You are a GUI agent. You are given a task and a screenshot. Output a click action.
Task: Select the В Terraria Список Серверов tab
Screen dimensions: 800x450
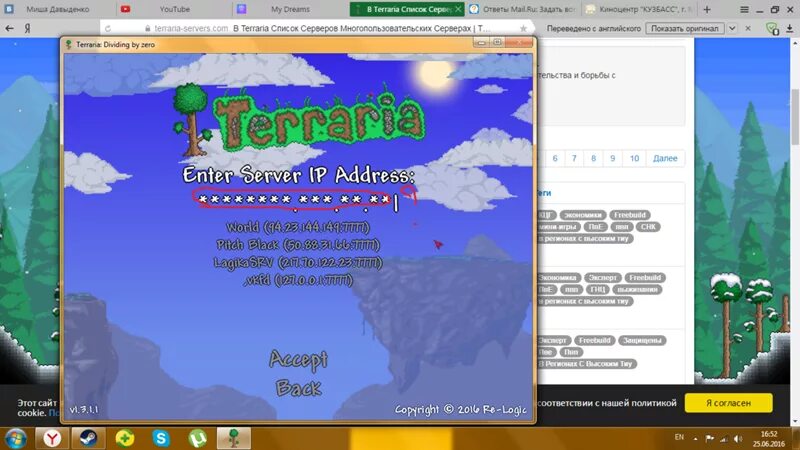pos(407,9)
